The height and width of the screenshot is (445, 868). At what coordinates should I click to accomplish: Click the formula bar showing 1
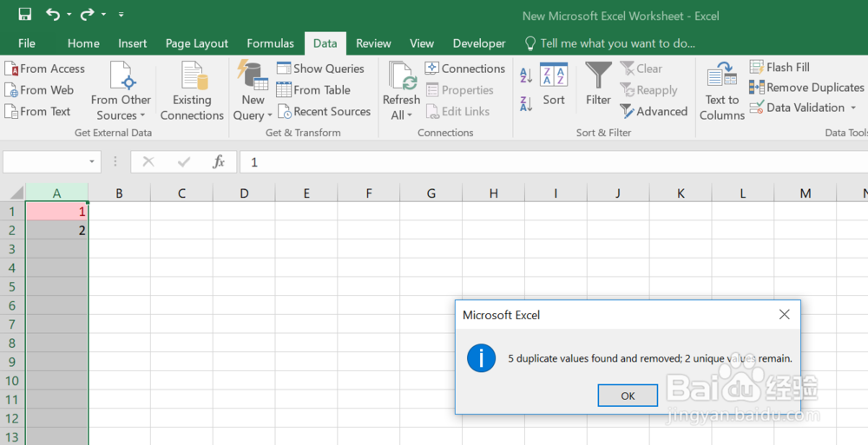554,161
